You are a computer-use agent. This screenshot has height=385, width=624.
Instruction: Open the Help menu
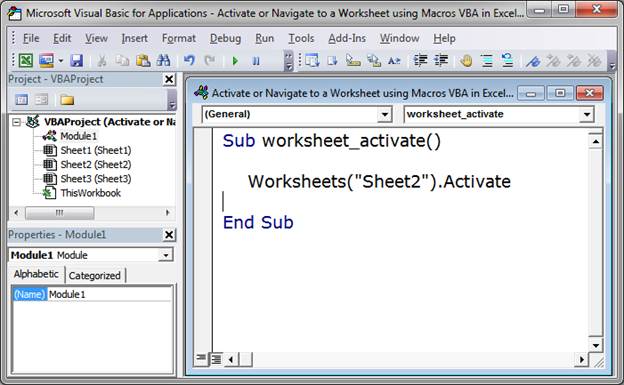(x=444, y=38)
